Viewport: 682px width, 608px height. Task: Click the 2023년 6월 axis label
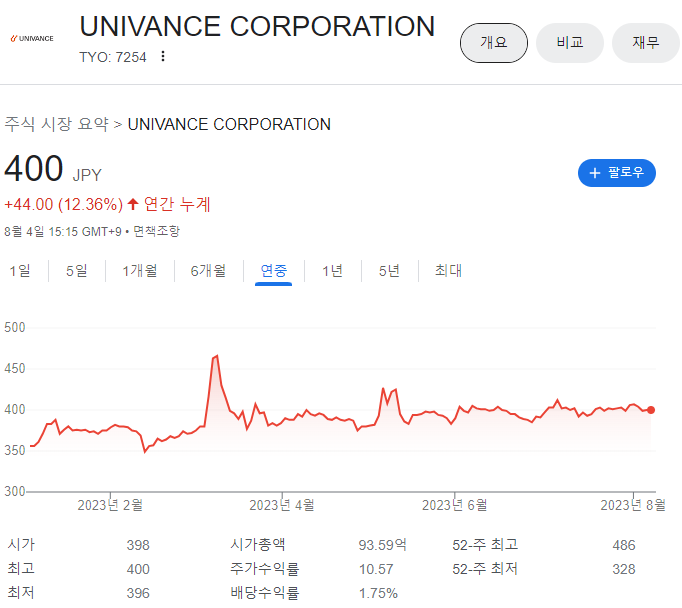[455, 505]
